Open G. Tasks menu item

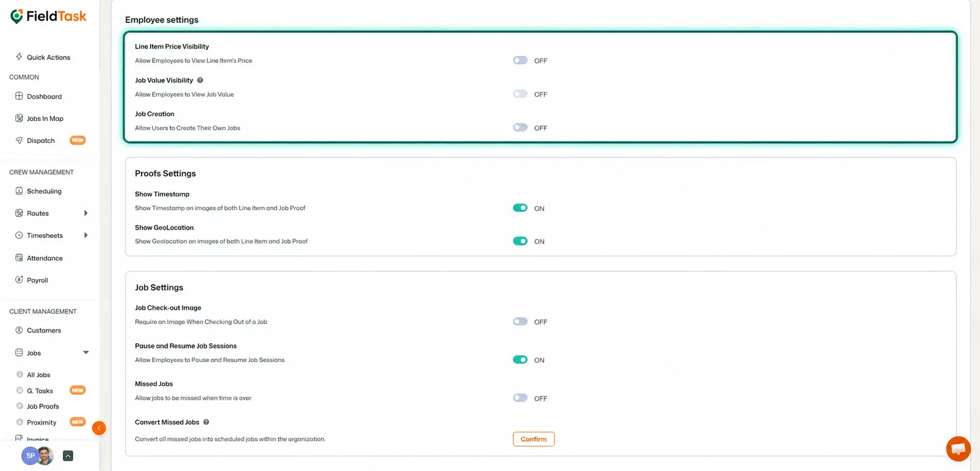coord(40,391)
